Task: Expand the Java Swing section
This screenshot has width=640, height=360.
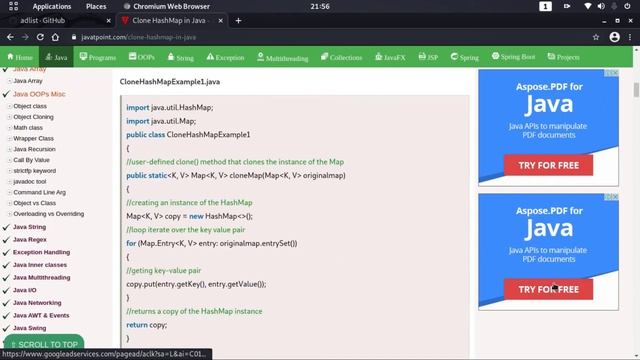Action: pyautogui.click(x=29, y=328)
